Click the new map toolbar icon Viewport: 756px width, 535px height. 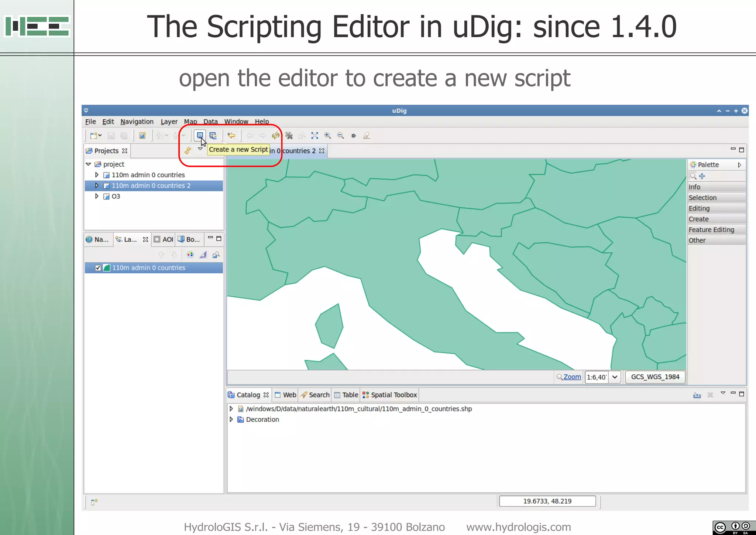(x=142, y=136)
